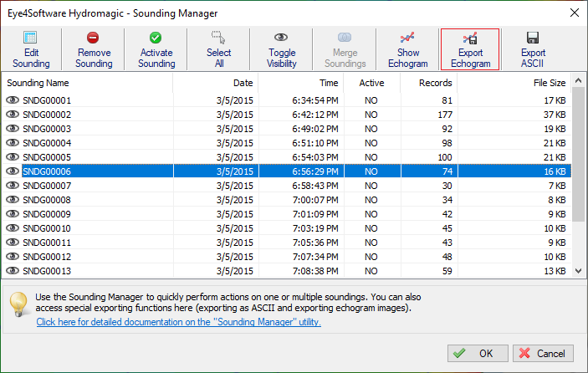Screen dimensions: 588x373
Task: Toggle eye icon for SNDG00007
Action: (13, 186)
